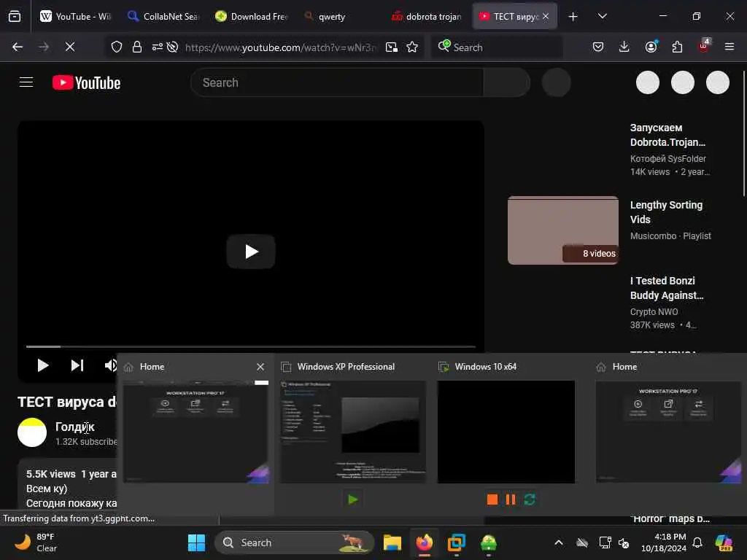Viewport: 747px width, 560px height.
Task: Bookmark this page with the star icon
Action: point(412,47)
